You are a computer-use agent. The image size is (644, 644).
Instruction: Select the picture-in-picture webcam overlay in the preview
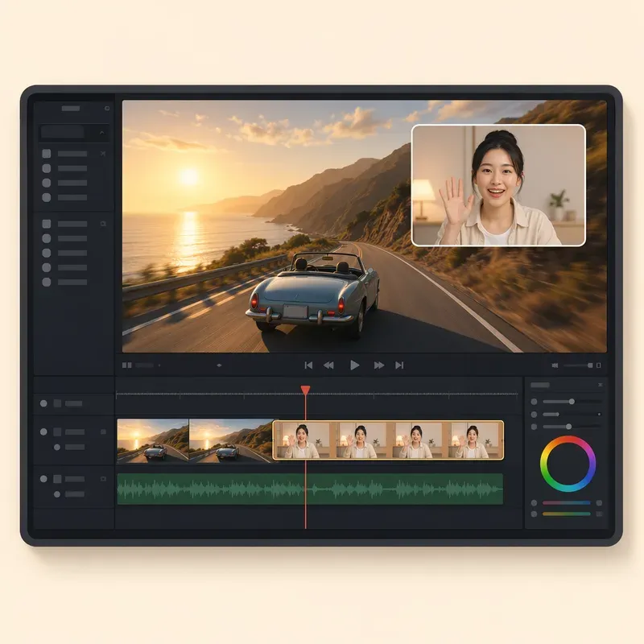(x=498, y=185)
